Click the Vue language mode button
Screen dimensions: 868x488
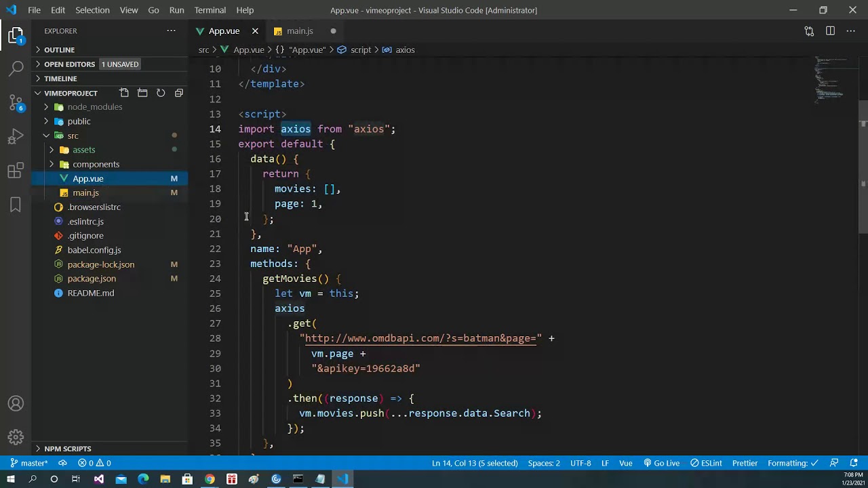(x=625, y=464)
